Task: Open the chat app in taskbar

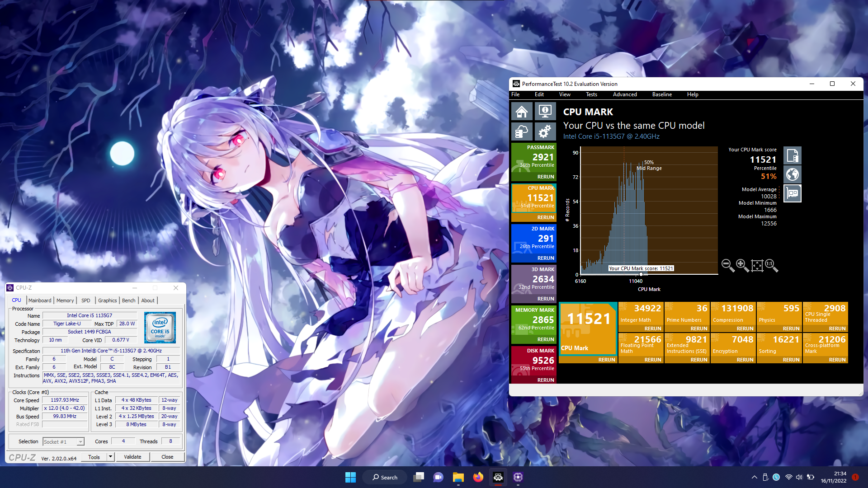Action: click(x=438, y=477)
